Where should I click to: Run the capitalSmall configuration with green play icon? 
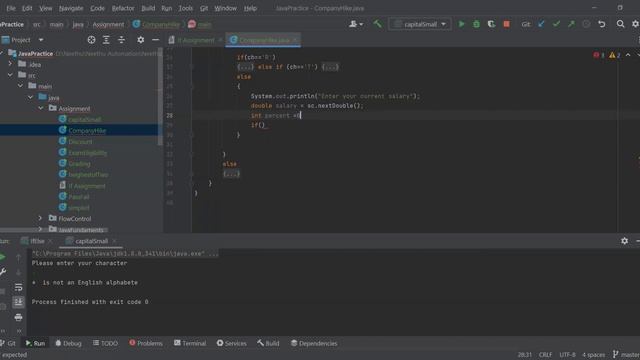pyautogui.click(x=461, y=24)
